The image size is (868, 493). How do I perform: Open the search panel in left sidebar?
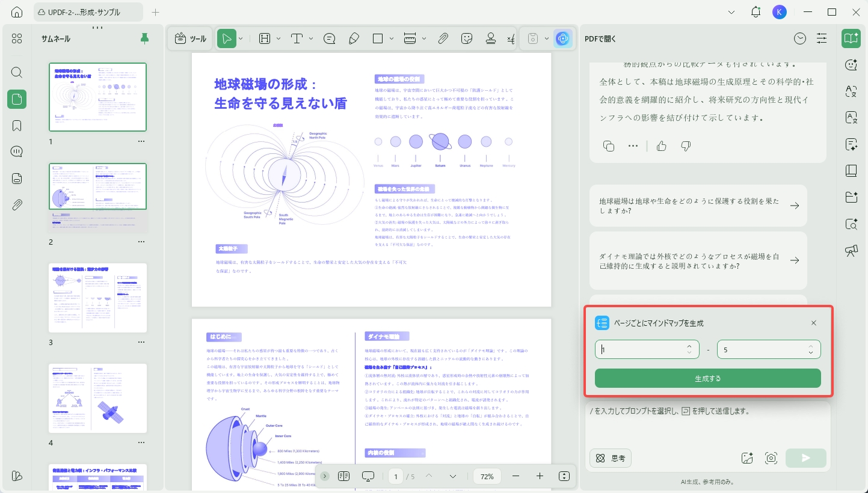click(x=17, y=73)
